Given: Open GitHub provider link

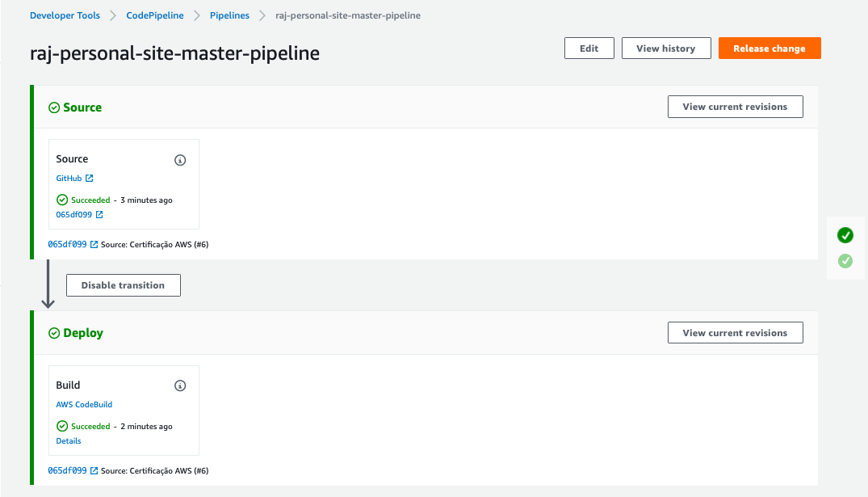Looking at the screenshot, I should (69, 178).
